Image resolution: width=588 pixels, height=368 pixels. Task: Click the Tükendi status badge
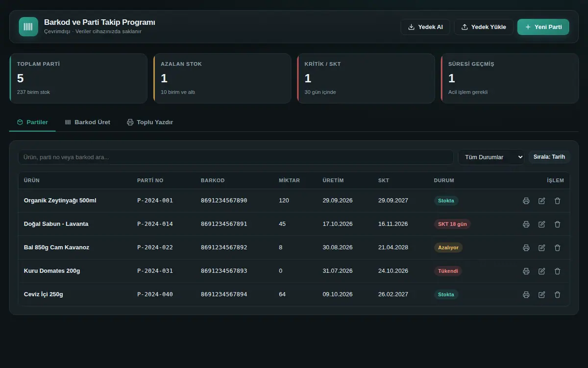[x=448, y=271]
